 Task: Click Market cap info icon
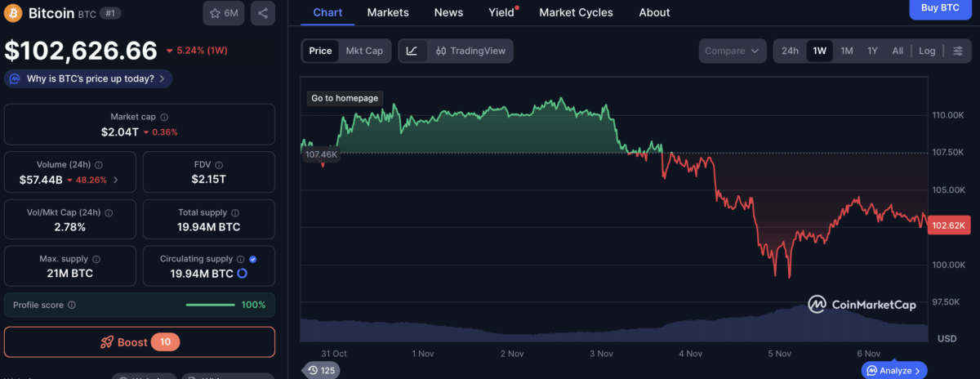click(x=164, y=118)
